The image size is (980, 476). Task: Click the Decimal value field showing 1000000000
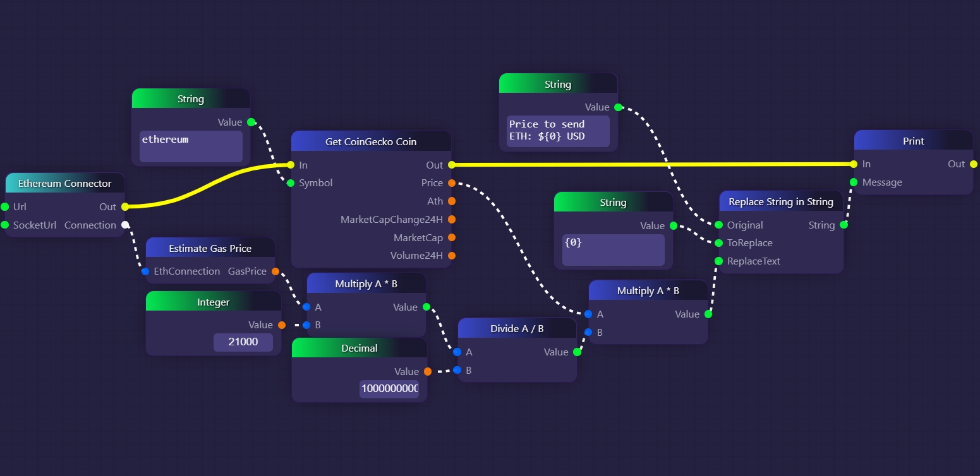pyautogui.click(x=389, y=389)
